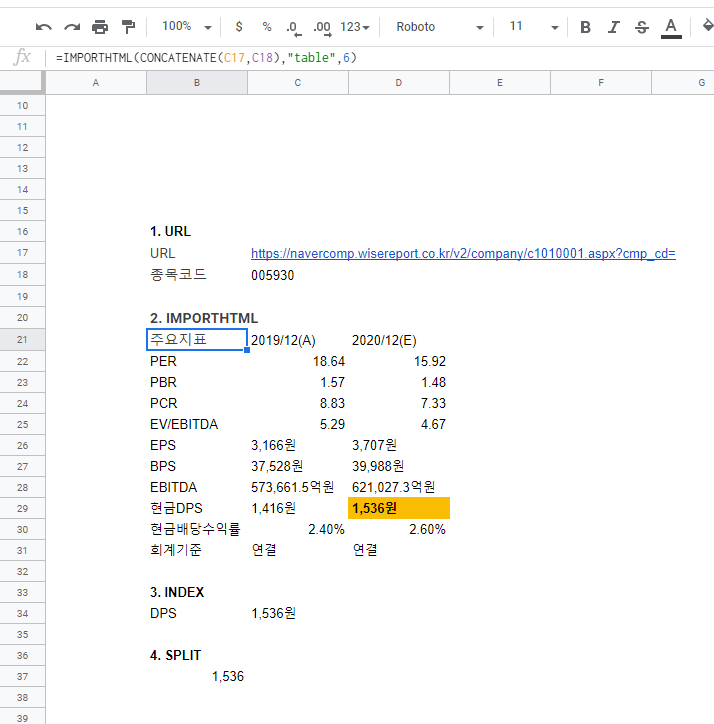
Task: Select BPS value 39,988원
Action: 399,466
